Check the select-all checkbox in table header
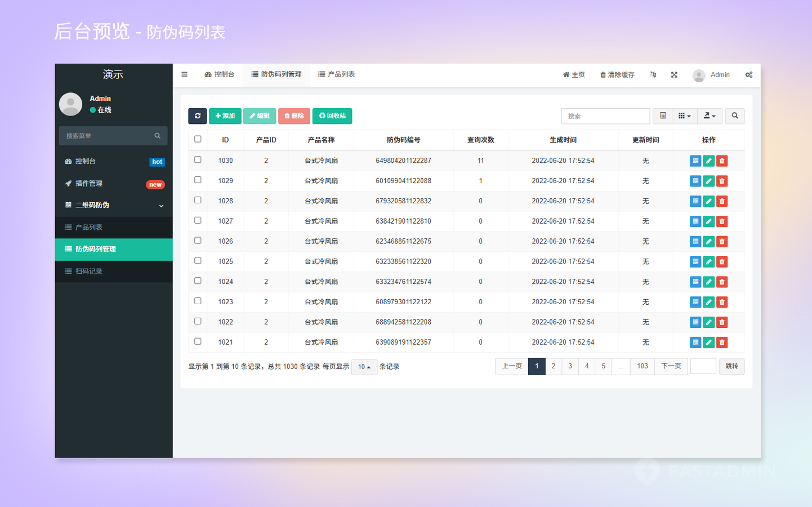The image size is (812, 507). tap(198, 139)
